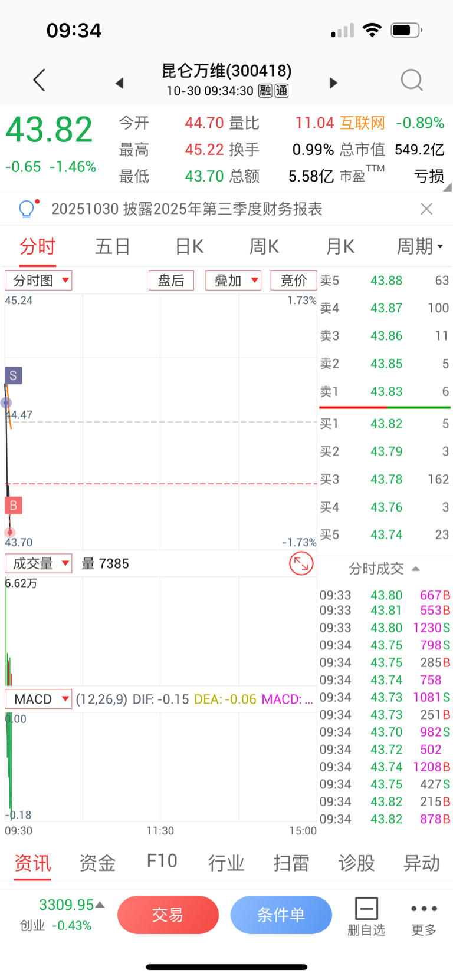Image resolution: width=453 pixels, height=980 pixels.
Task: Tap the stock title 昆仑万维(300418)
Action: (x=227, y=71)
